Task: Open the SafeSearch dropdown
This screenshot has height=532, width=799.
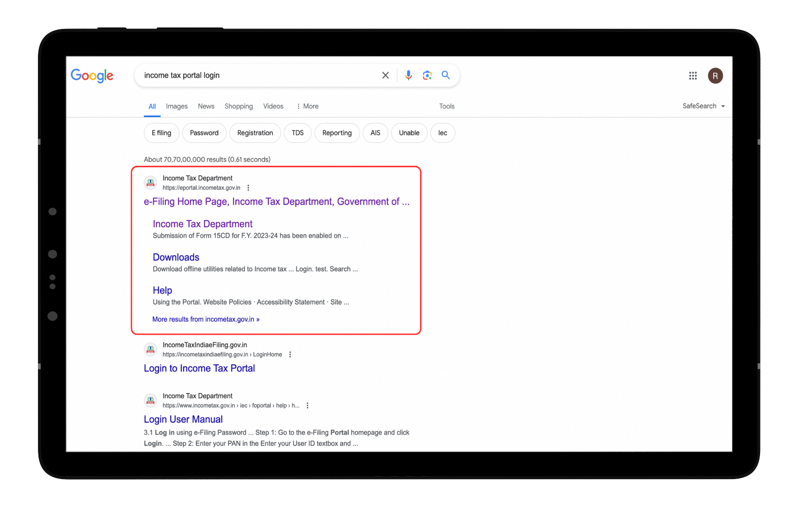Action: [x=704, y=106]
